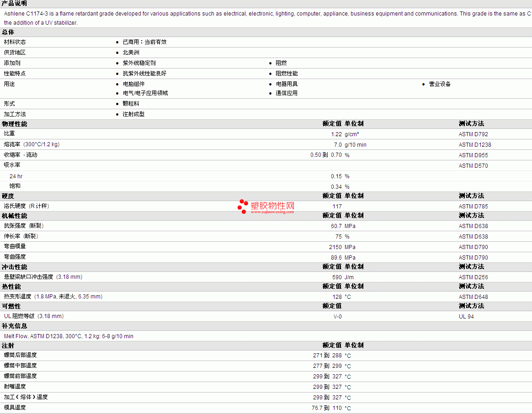The image size is (532, 414).
Task: Click the 24 hr water absorption value 0.15
Action: pyautogui.click(x=336, y=176)
